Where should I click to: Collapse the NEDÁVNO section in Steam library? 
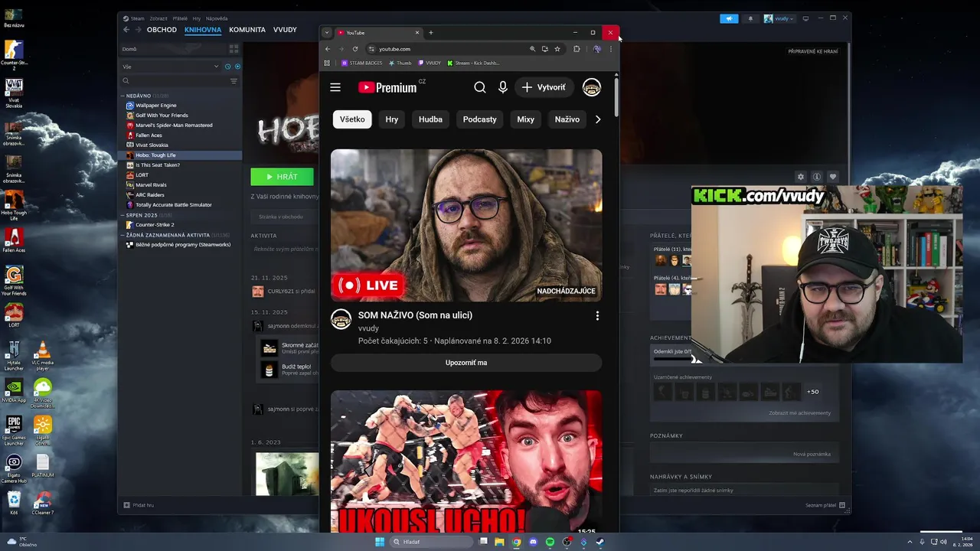(122, 96)
